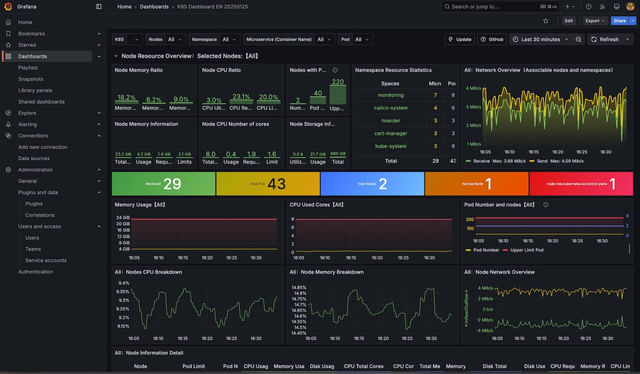This screenshot has height=374, width=640.
Task: Go to Dashboards breadcrumb link
Action: tap(154, 7)
